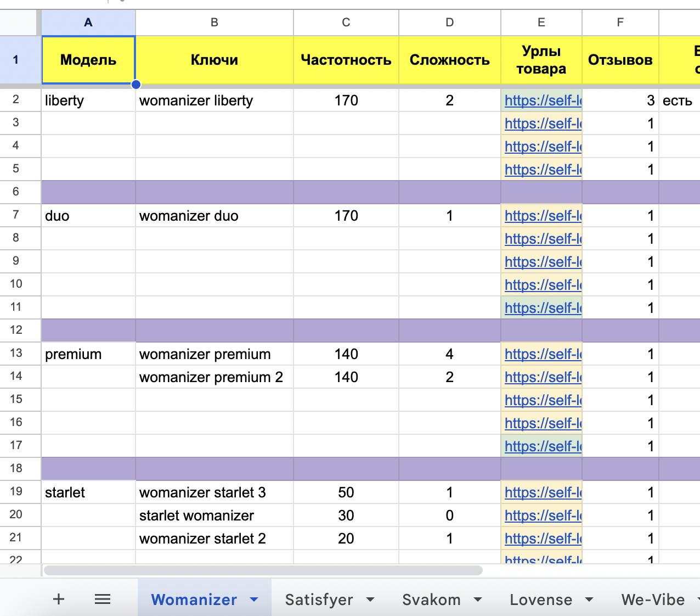Select the 'starlet womanizer' cell
The height and width of the screenshot is (616, 700).
[214, 516]
